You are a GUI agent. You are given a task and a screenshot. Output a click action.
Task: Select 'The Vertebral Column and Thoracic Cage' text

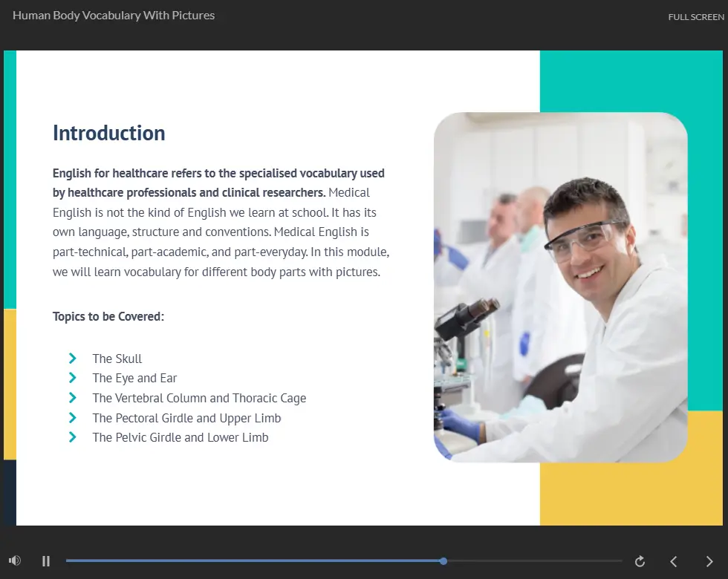point(199,398)
